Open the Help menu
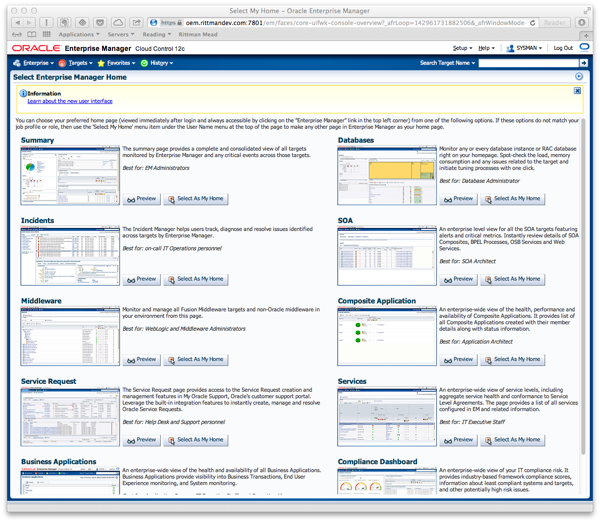This screenshot has height=522, width=600. [486, 48]
